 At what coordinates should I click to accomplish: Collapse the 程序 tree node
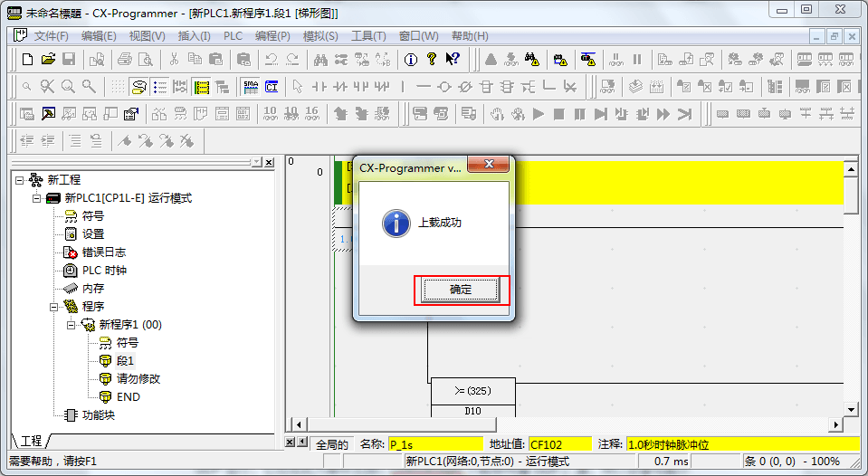click(x=54, y=307)
